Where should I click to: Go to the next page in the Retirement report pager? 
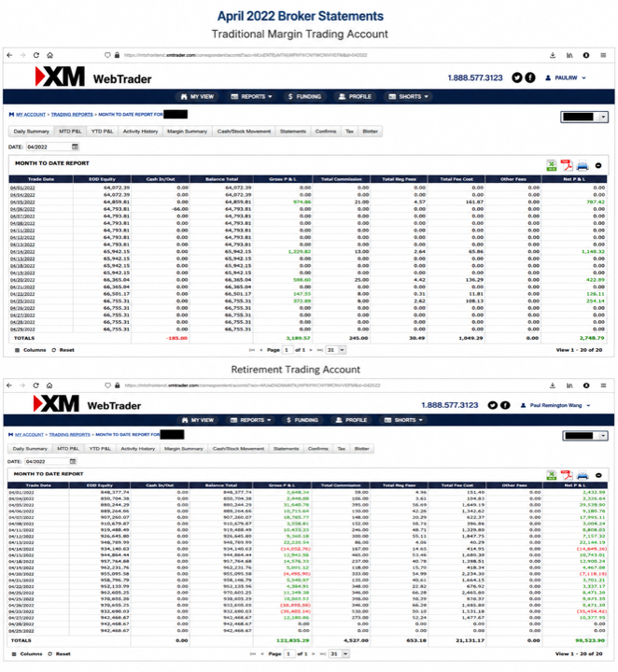coord(314,654)
